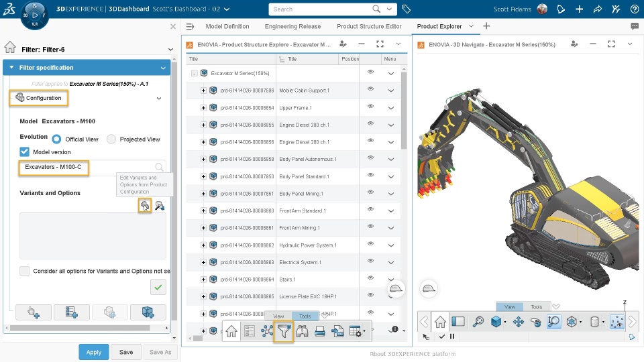Click the side panel toggle in the 3D toolbar

pos(458,321)
